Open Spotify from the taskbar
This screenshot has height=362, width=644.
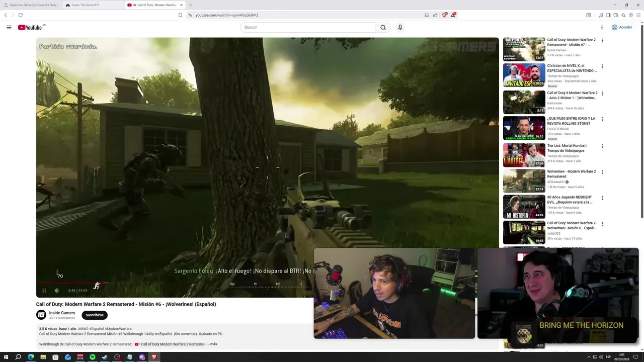click(x=93, y=357)
